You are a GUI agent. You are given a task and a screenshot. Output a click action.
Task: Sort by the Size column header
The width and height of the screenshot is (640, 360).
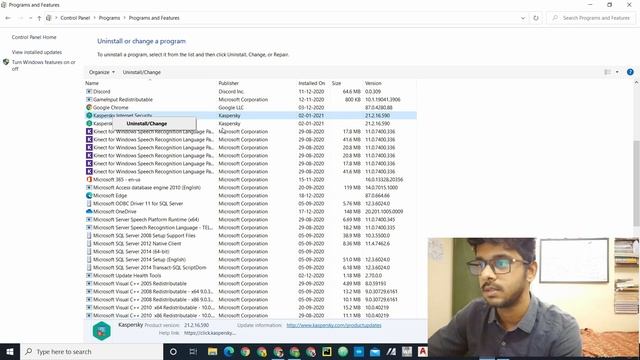click(336, 83)
